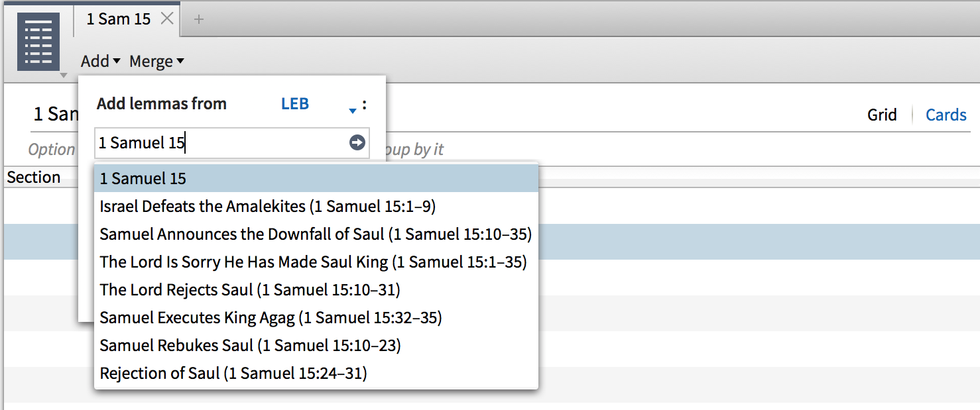Click the go arrow in the reference box
The image size is (980, 410).
pyautogui.click(x=357, y=142)
